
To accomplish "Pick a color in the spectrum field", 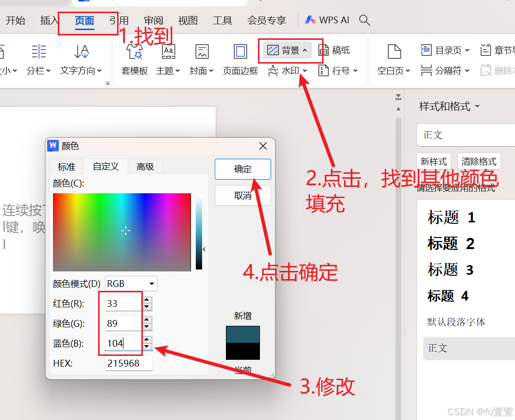I will click(x=122, y=232).
